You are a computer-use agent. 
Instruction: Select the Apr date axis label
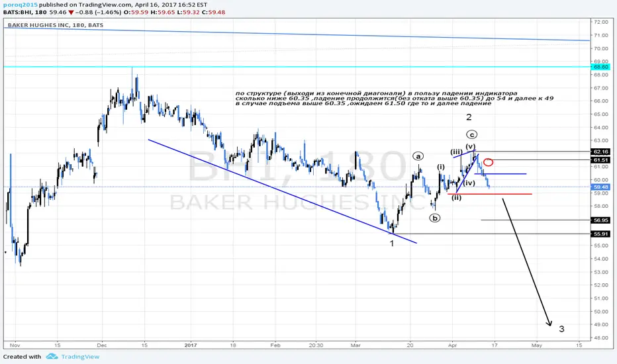[453, 345]
